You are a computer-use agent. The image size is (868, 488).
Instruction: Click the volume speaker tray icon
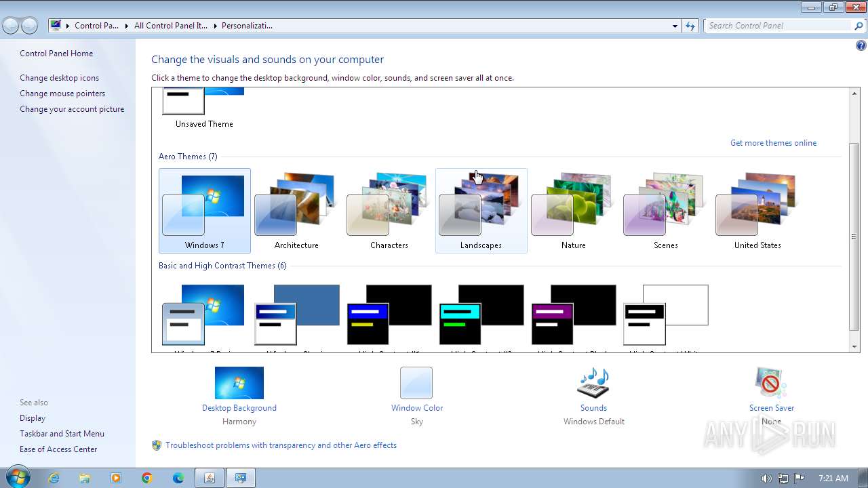[x=766, y=478]
